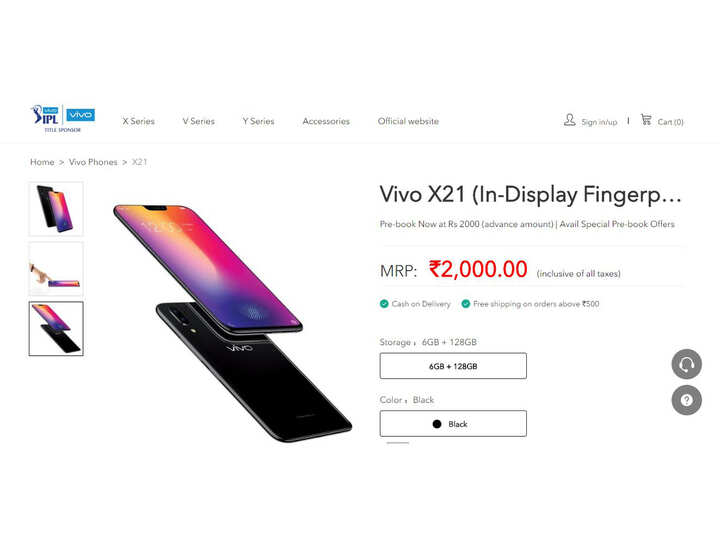Screen dimensions: 720x540
Task: Open the Accessories menu
Action: 326,121
